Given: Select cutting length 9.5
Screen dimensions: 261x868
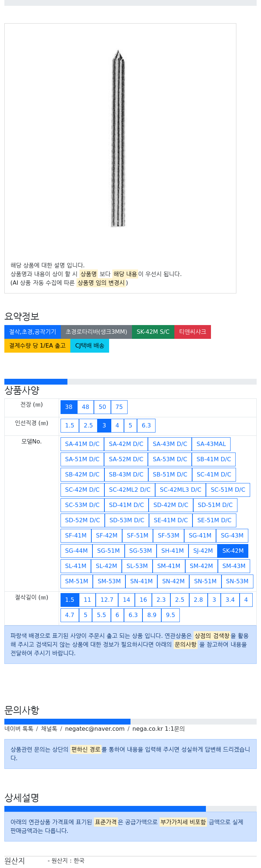Looking at the screenshot, I should click(170, 615).
